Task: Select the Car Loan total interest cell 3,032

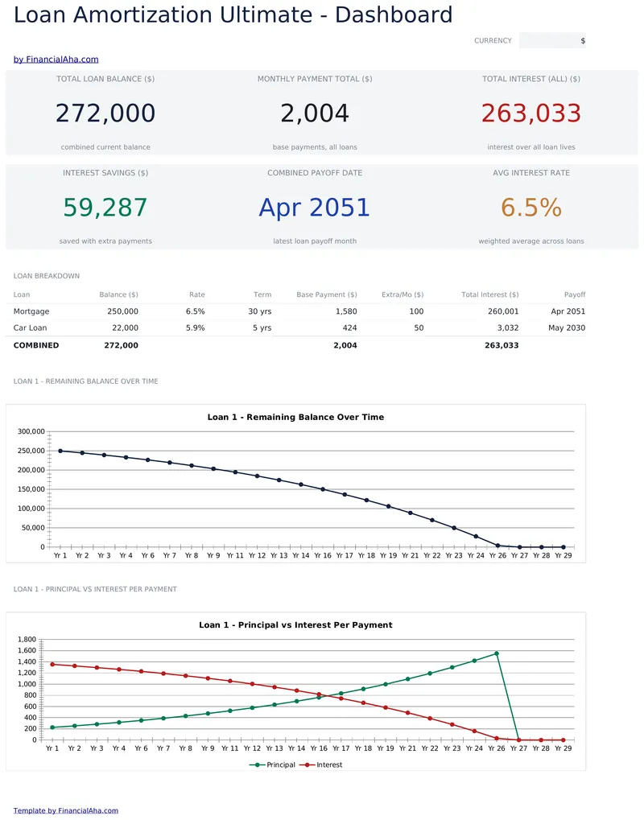Action: pos(508,328)
